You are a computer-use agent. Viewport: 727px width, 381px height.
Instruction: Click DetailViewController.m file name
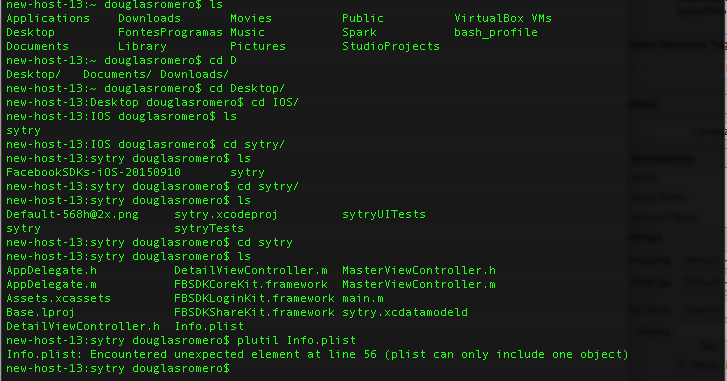click(x=251, y=270)
